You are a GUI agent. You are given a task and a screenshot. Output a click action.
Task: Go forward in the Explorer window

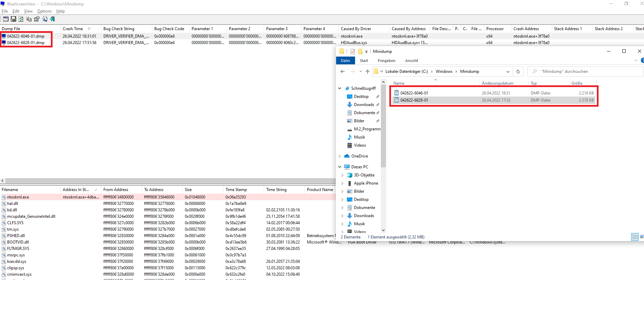tap(353, 71)
